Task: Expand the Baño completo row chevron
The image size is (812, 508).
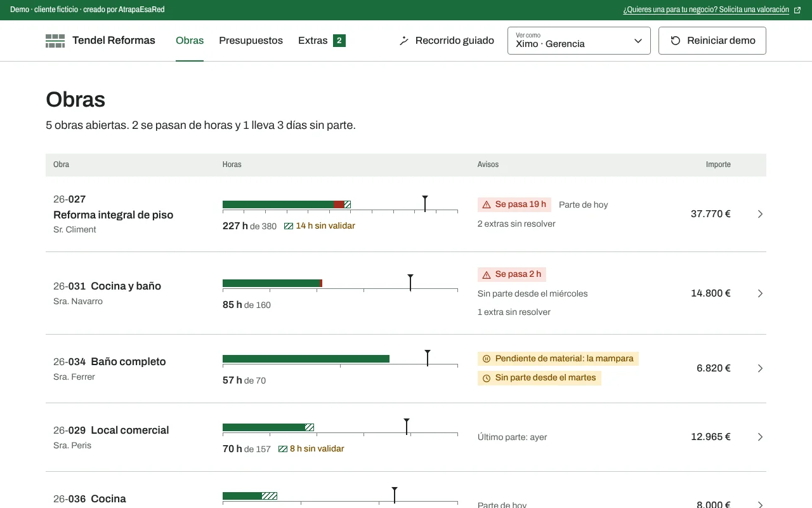Action: (x=760, y=368)
